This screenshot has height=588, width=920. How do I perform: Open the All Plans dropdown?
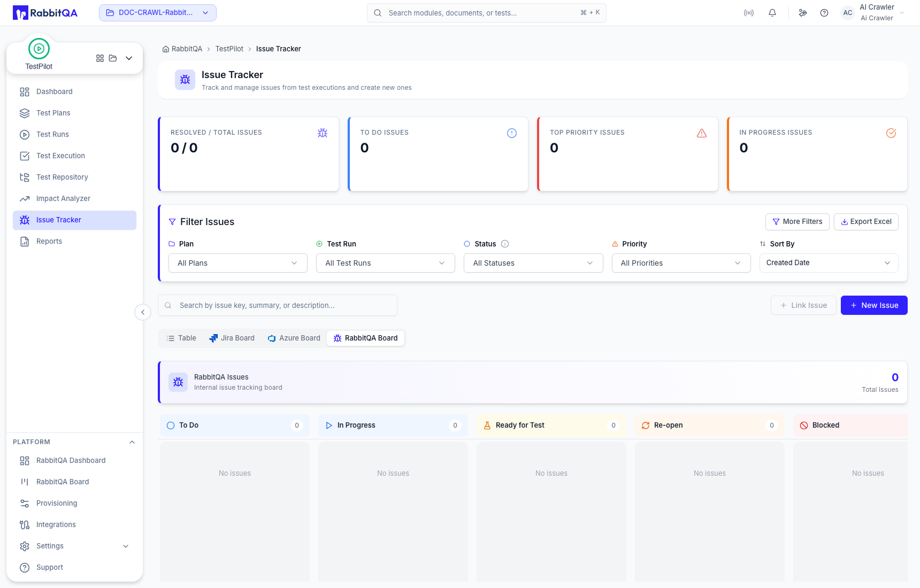click(238, 263)
